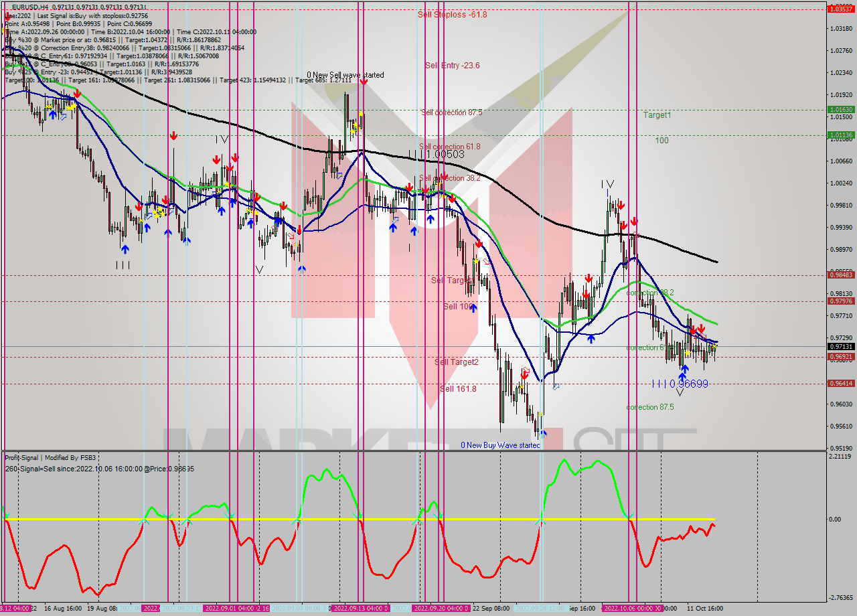Click the 1.03180 price scale value
This screenshot has width=857, height=616.
tap(840, 29)
